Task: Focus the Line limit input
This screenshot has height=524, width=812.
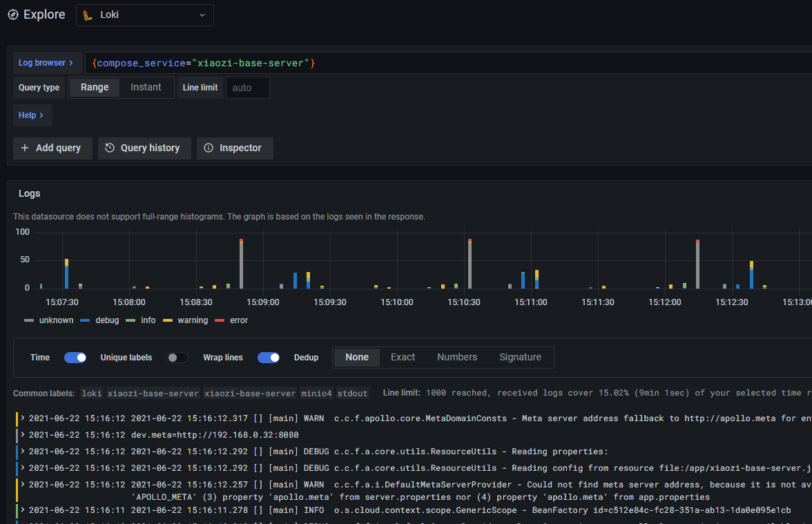Action: [x=247, y=88]
